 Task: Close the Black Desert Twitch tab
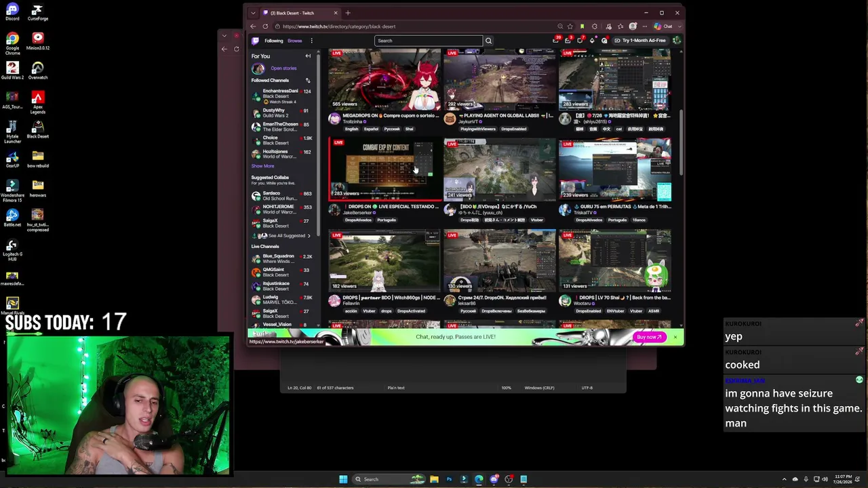point(335,13)
